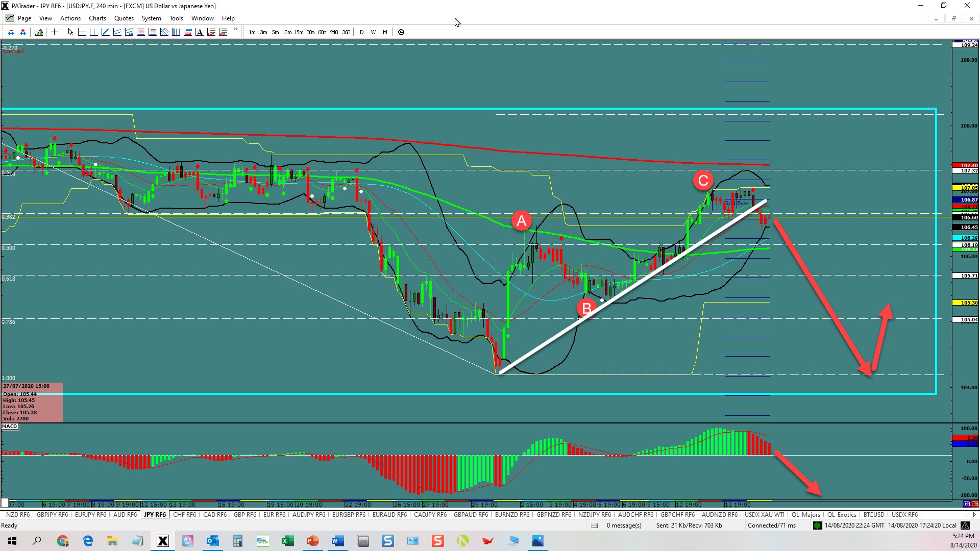Open the Help menu
This screenshot has height=551, width=980.
coord(228,18)
